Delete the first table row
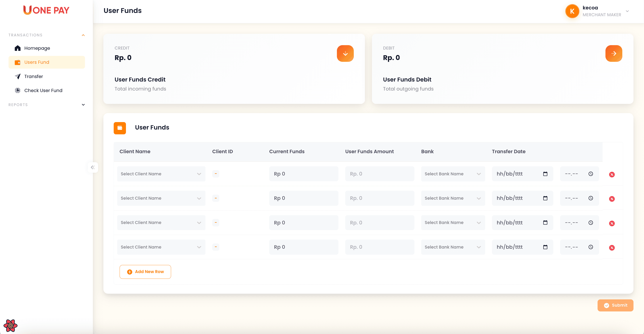Viewport: 644px width, 334px height. click(x=612, y=174)
